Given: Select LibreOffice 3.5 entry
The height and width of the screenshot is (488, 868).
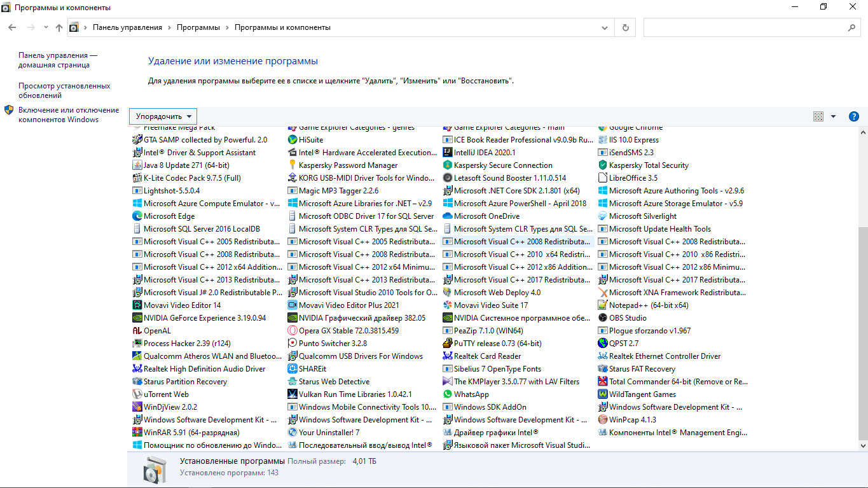Looking at the screenshot, I should tap(628, 178).
